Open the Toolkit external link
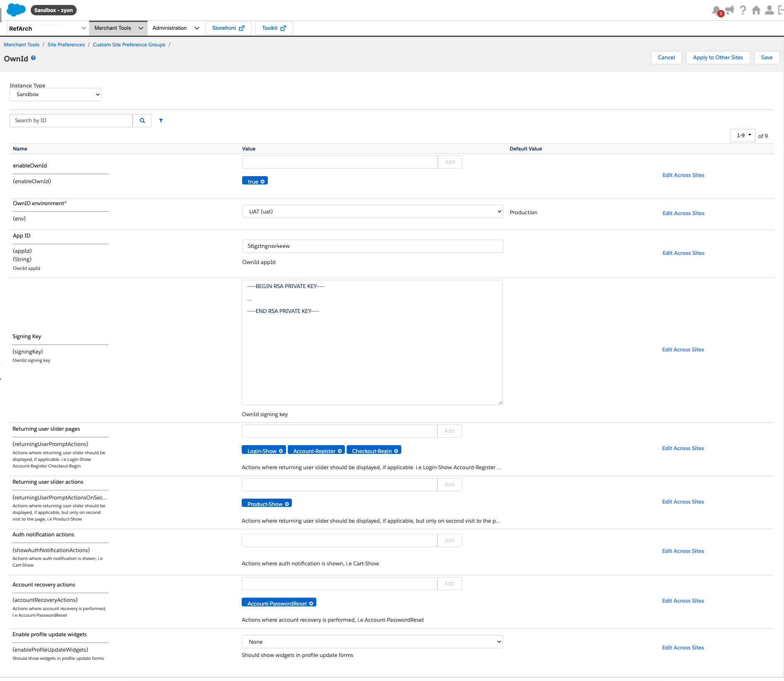Viewport: 784px width, 681px height. [x=274, y=28]
